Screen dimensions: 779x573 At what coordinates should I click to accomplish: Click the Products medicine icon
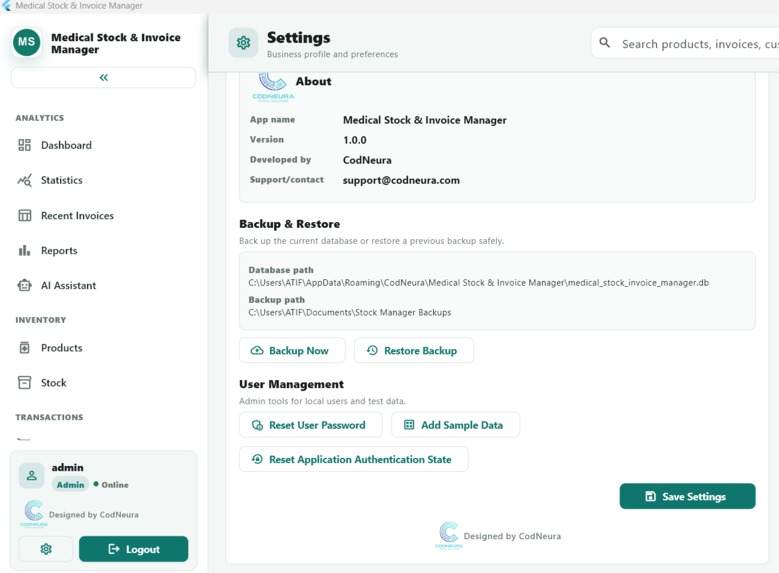pyautogui.click(x=24, y=348)
